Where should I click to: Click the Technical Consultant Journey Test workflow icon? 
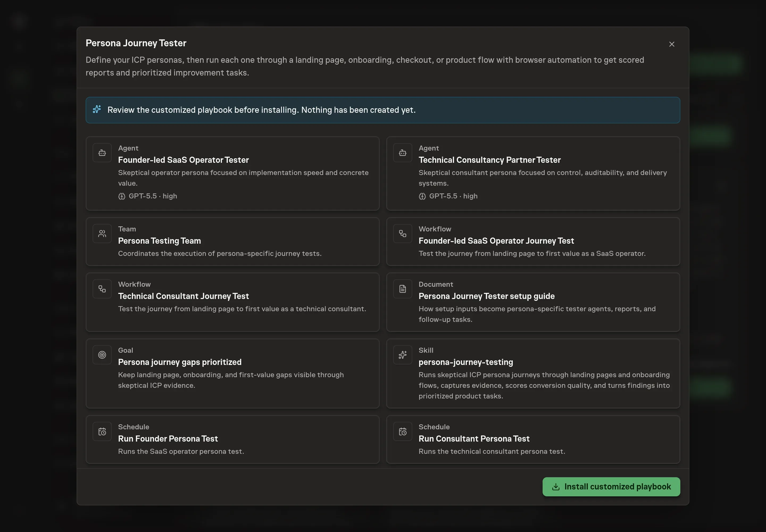tap(102, 289)
